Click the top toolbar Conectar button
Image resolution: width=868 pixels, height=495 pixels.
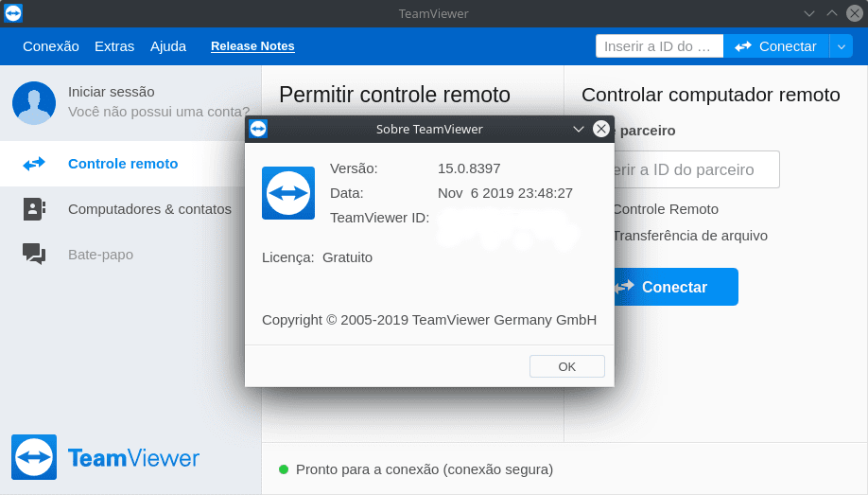pos(776,46)
